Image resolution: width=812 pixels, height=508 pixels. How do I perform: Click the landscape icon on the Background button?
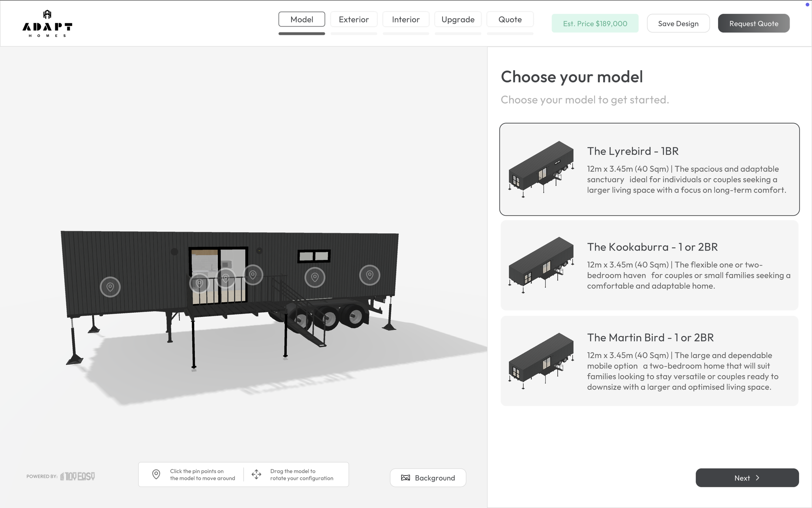click(405, 477)
